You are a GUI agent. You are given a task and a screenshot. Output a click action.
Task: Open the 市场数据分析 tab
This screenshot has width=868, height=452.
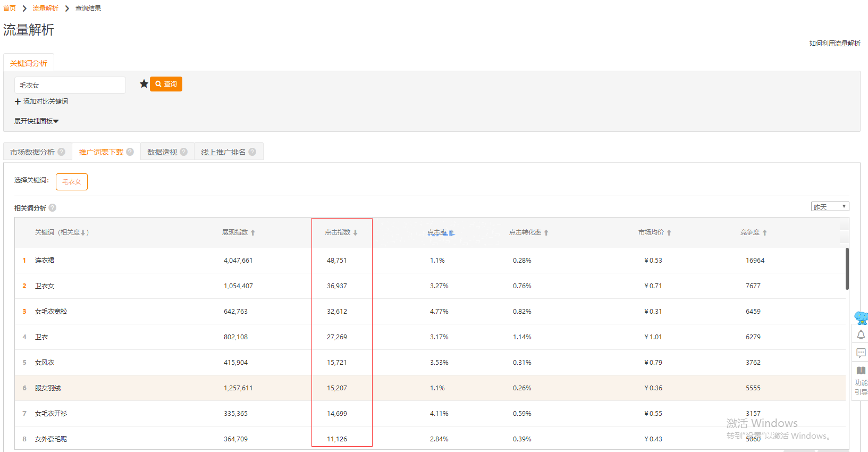(x=32, y=152)
